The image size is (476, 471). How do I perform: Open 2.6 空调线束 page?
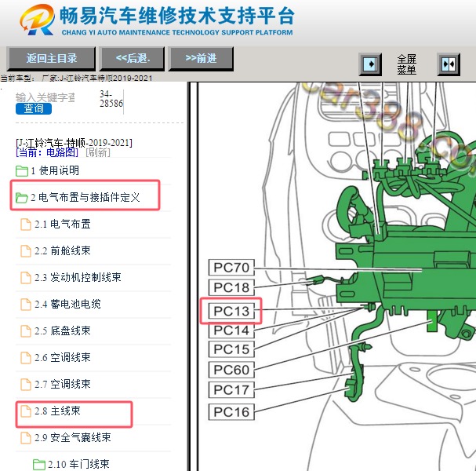click(x=63, y=358)
